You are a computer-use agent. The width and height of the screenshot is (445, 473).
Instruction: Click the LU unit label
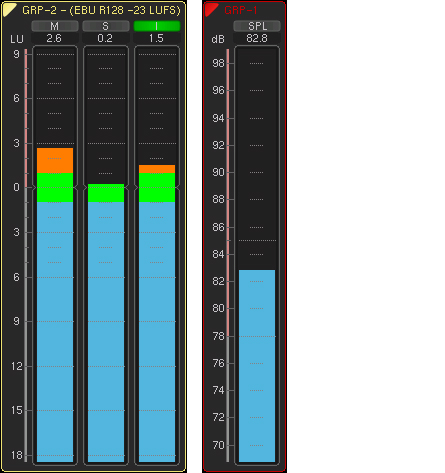(x=17, y=39)
